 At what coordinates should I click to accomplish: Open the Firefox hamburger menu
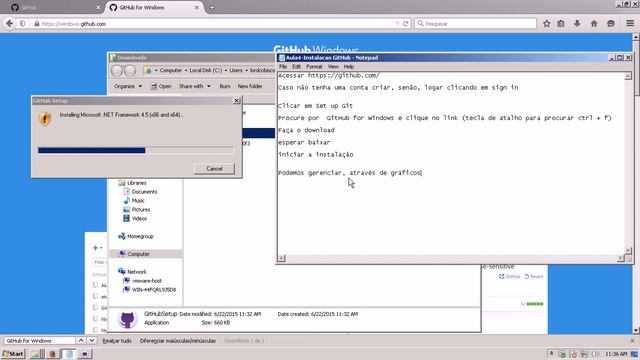pyautogui.click(x=630, y=24)
